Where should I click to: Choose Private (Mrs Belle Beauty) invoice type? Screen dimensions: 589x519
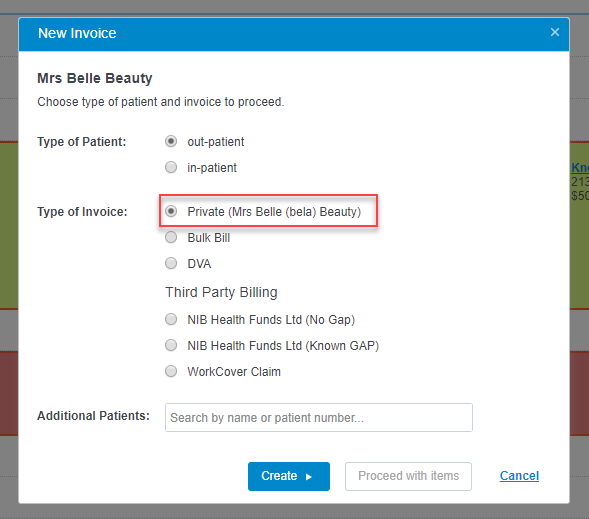[x=171, y=211]
